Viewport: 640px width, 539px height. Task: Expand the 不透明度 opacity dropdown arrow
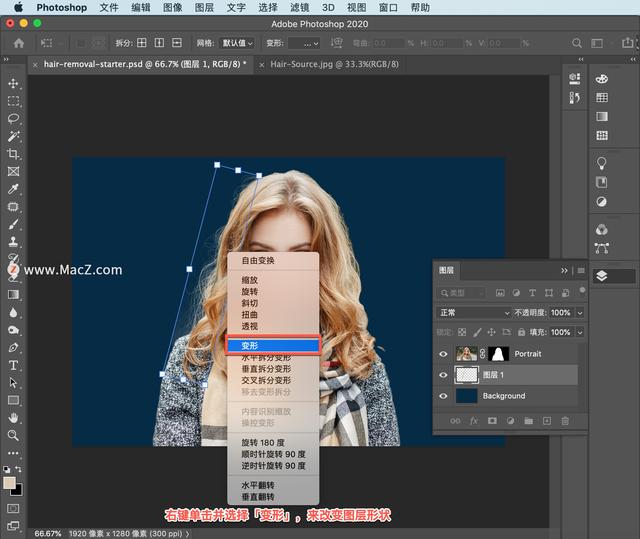pos(581,313)
